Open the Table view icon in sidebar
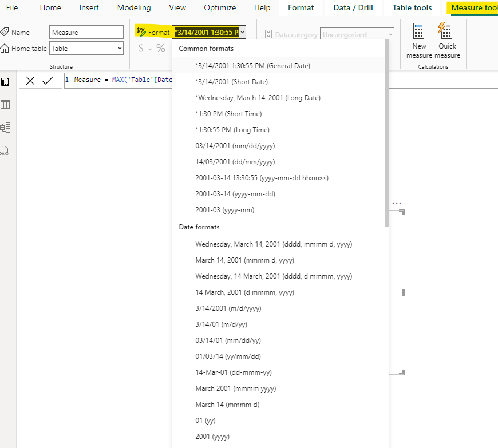The image size is (498, 448). [x=5, y=105]
